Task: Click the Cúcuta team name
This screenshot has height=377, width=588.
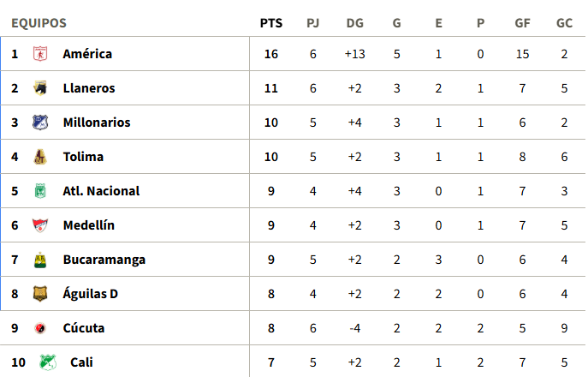Action: [x=84, y=328]
